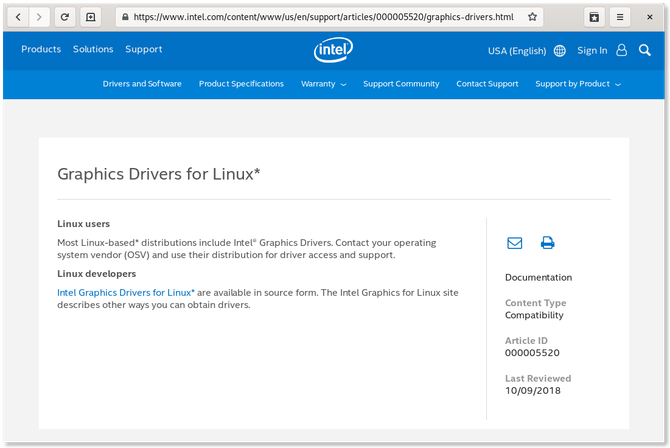The image size is (670, 448).
Task: Expand the Warranty dropdown menu
Action: click(x=323, y=84)
